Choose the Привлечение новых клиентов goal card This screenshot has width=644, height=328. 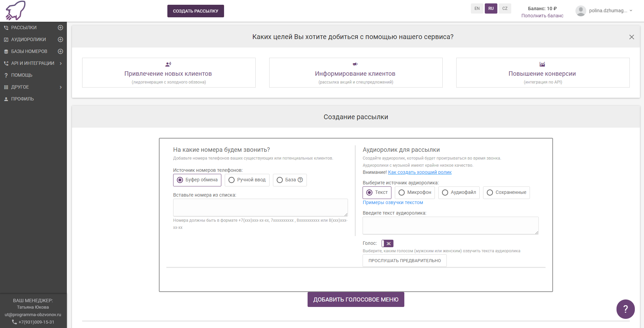point(169,73)
